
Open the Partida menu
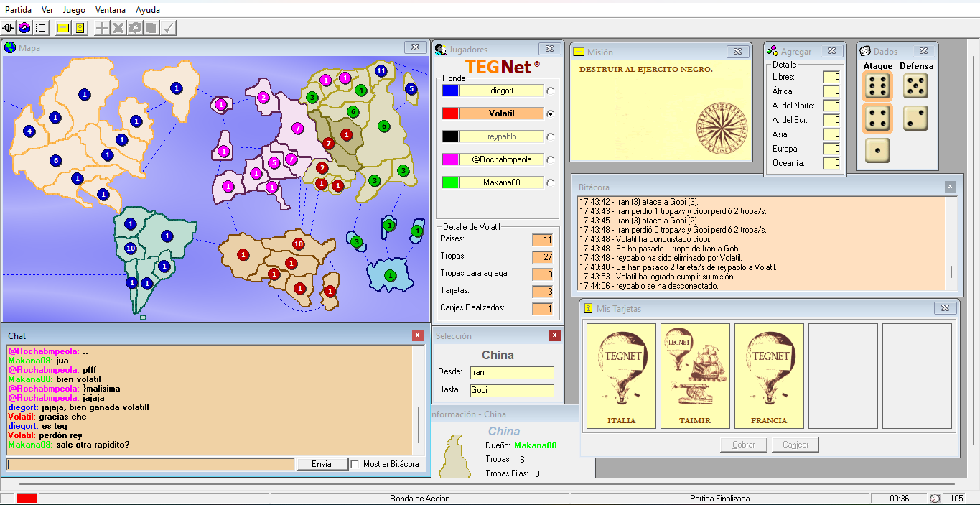pyautogui.click(x=18, y=10)
